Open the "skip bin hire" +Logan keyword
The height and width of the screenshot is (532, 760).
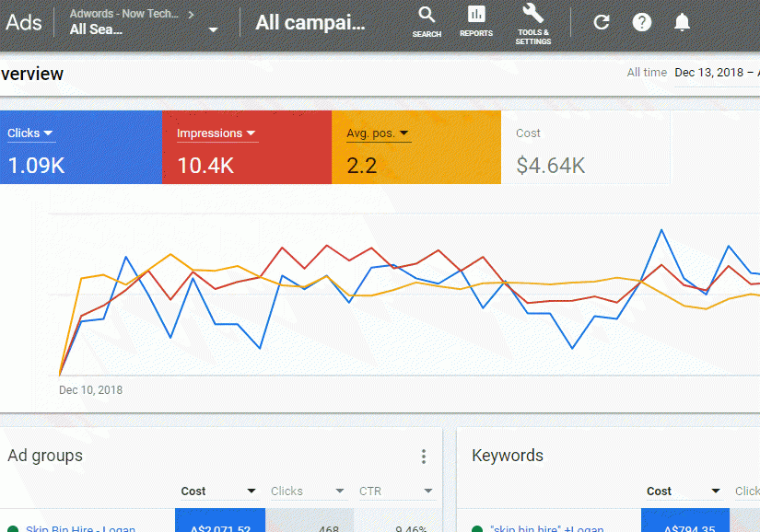coord(546,528)
